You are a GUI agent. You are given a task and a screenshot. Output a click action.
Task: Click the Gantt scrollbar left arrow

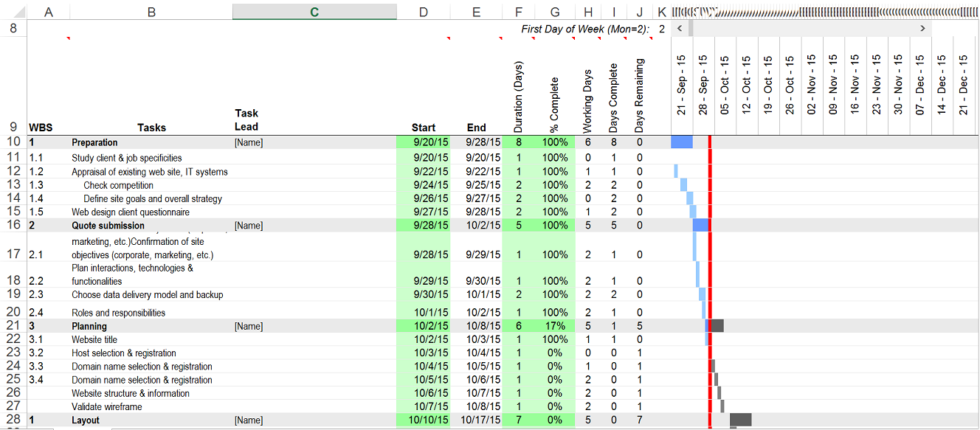click(680, 28)
